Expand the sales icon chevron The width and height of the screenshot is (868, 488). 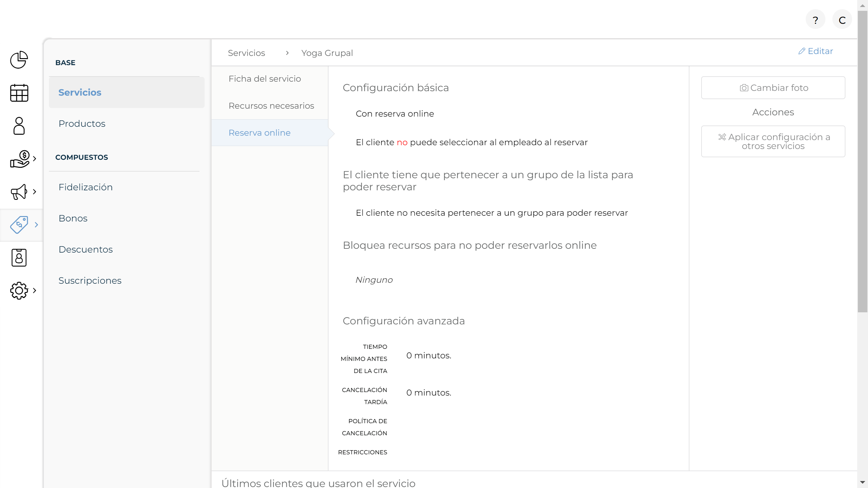click(x=34, y=159)
